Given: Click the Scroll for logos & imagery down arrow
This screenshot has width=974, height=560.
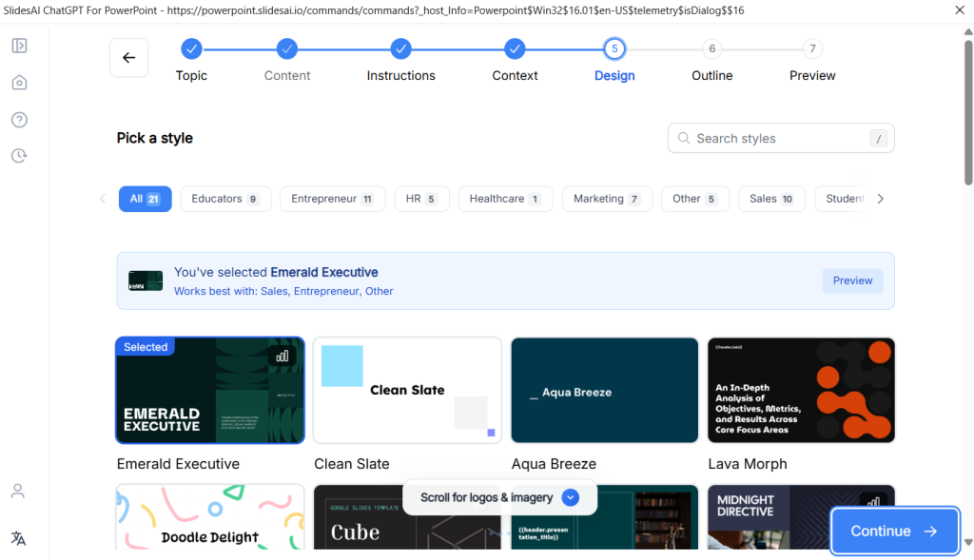Looking at the screenshot, I should coord(570,497).
